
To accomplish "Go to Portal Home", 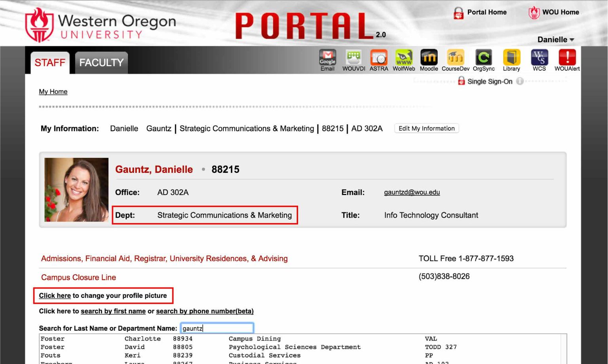I will coord(480,12).
